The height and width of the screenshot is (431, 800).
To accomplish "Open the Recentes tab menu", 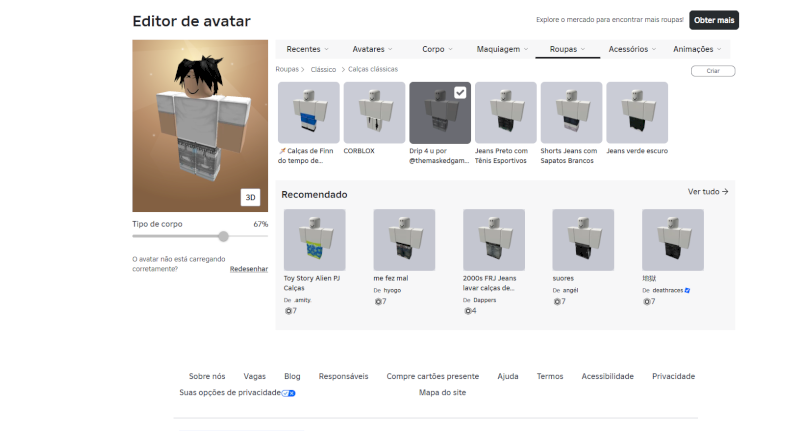I will click(x=307, y=49).
